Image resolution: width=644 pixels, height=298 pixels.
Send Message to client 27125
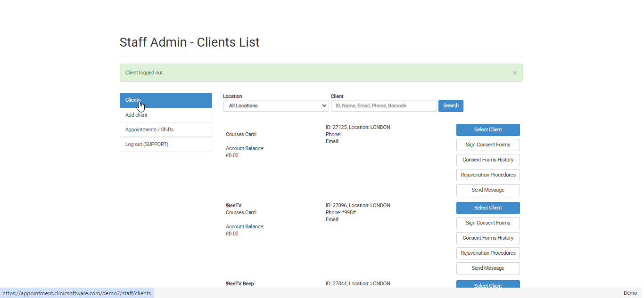point(488,190)
